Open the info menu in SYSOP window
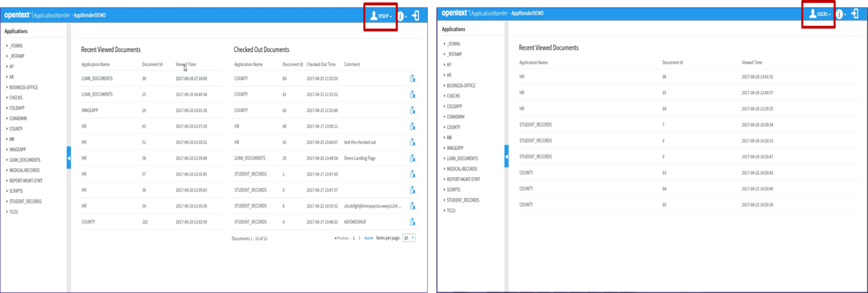 [x=401, y=16]
